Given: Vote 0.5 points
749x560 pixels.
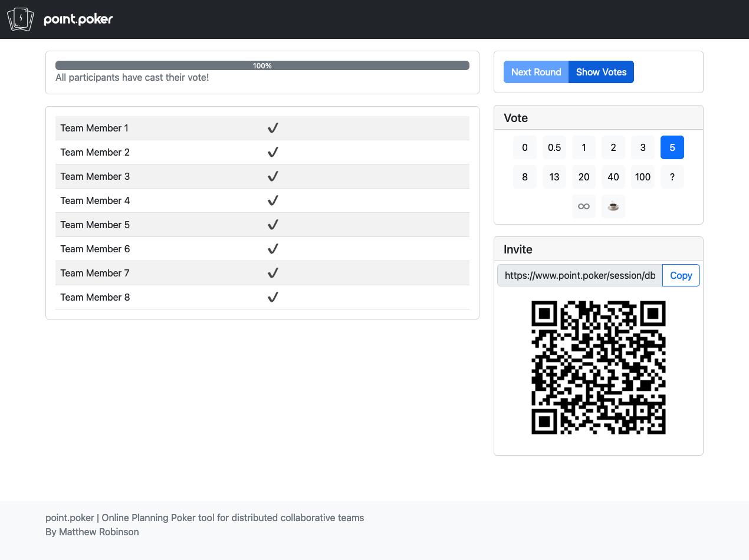Looking at the screenshot, I should (554, 147).
